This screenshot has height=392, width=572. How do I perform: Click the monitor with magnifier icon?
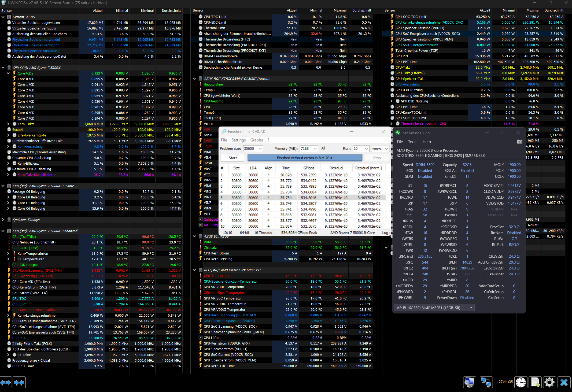click(469, 382)
